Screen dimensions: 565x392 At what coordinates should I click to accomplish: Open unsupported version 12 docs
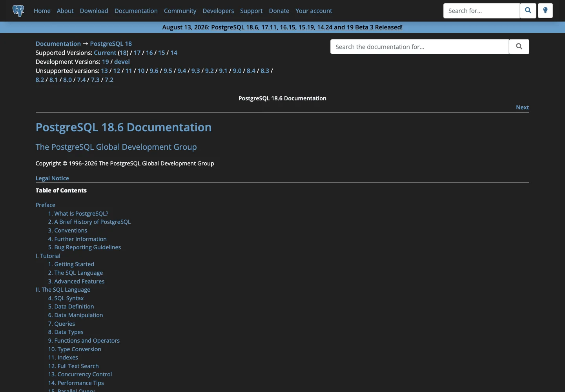pyautogui.click(x=117, y=71)
